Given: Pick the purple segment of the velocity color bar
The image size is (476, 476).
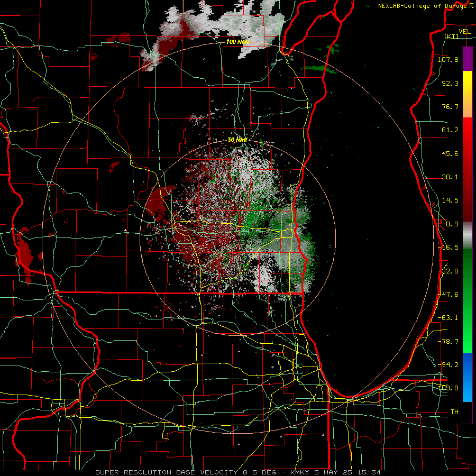Looking at the screenshot, I should (x=467, y=59).
